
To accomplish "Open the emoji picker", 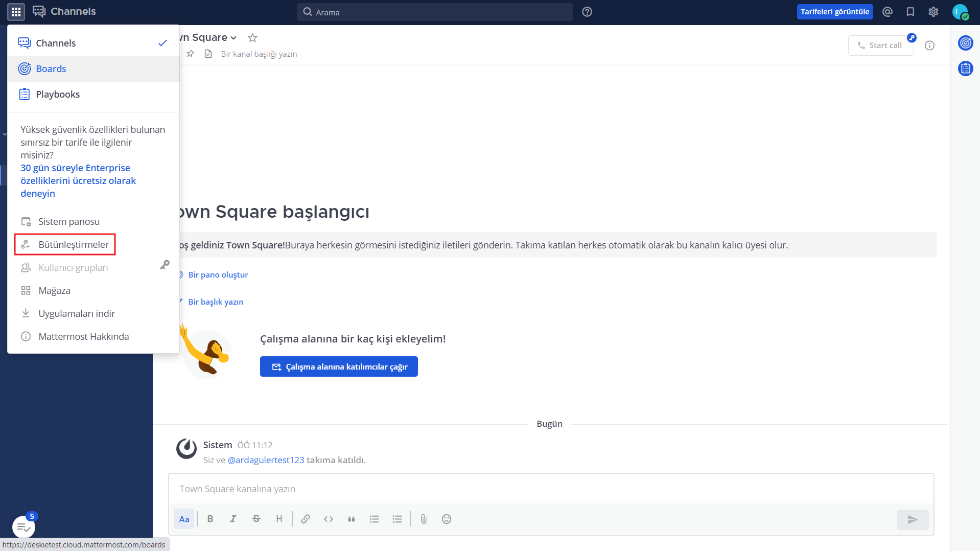I will coord(447,519).
